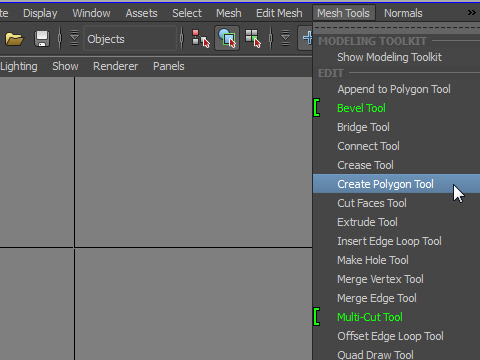480x360 pixels.
Task: Tear off the menu using dashed line
Action: tap(396, 28)
